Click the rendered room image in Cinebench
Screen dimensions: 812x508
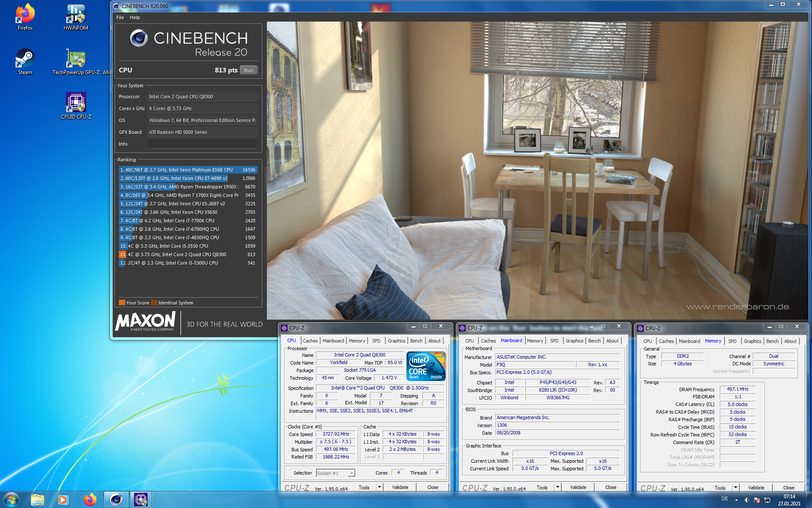coord(537,170)
